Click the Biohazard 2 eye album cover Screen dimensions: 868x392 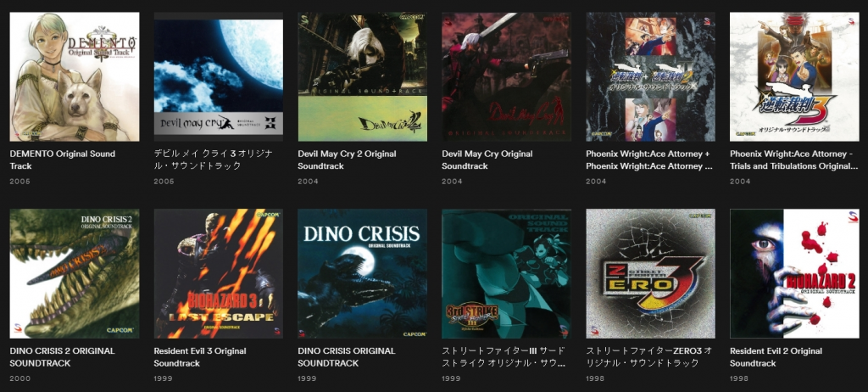(793, 273)
